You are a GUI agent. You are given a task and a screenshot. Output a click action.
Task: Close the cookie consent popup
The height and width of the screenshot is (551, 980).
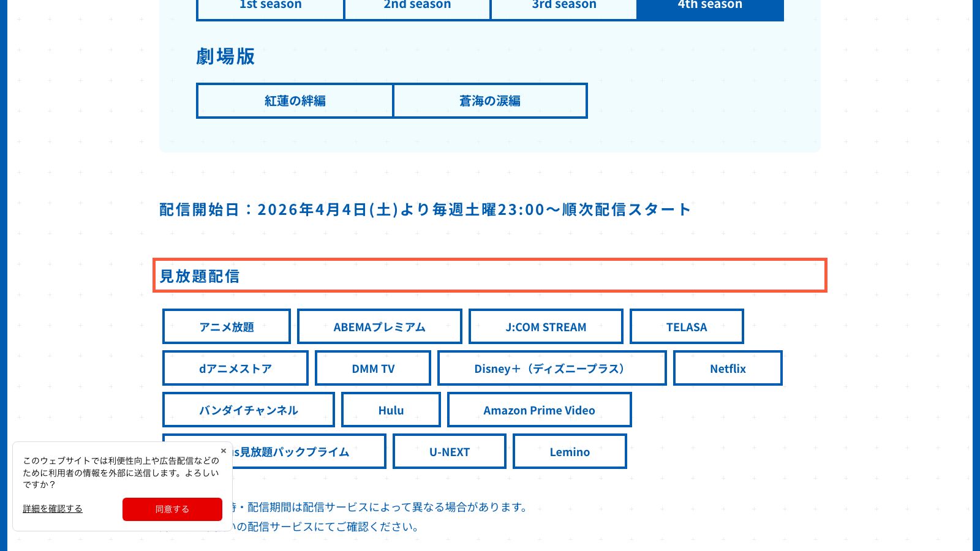[224, 451]
